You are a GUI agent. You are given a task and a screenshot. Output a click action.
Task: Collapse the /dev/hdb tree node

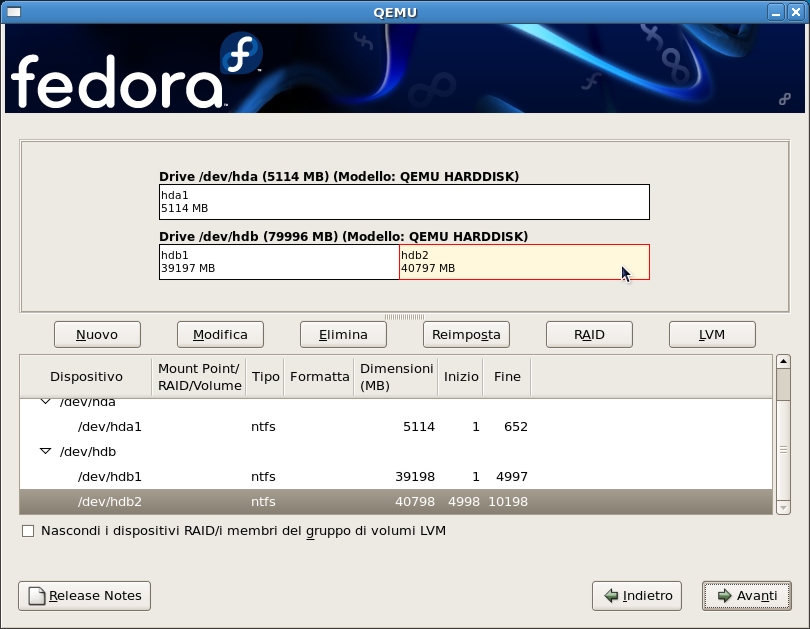[x=45, y=451]
